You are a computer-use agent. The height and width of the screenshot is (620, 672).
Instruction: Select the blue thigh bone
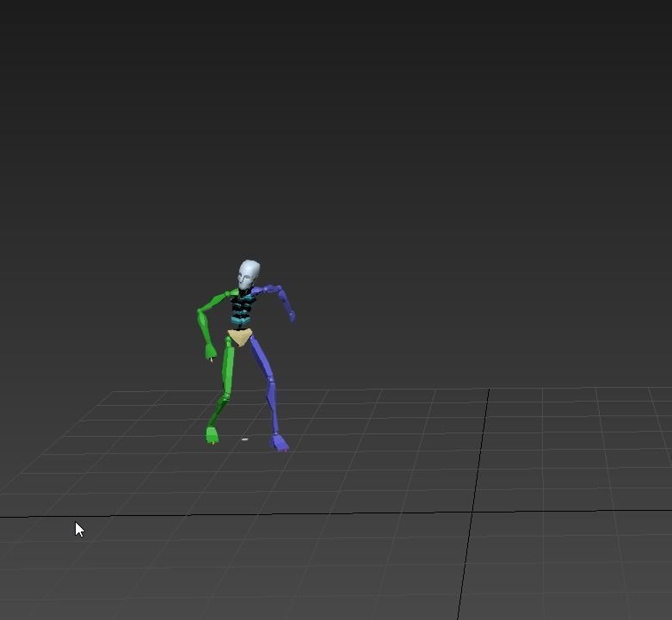coord(262,359)
